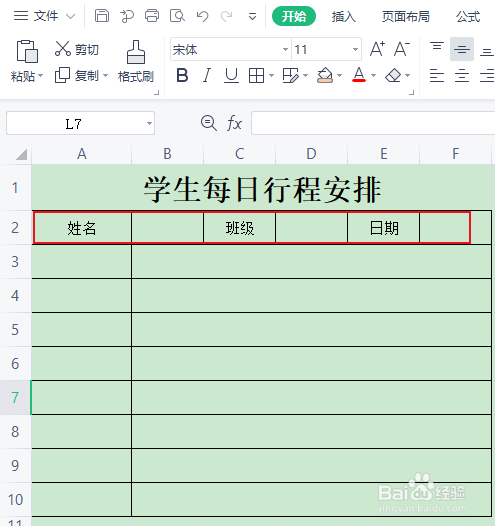
Task: Click the 复制 copy button
Action: click(77, 75)
